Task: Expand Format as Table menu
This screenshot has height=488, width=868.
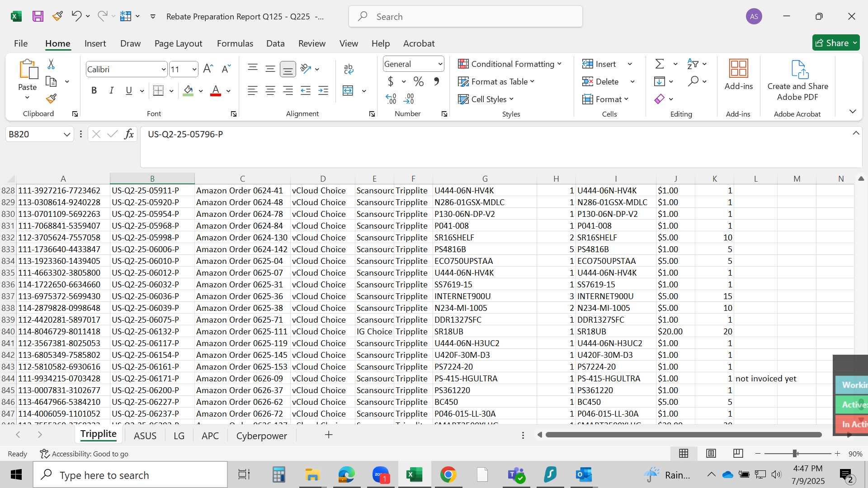Action: tap(496, 81)
